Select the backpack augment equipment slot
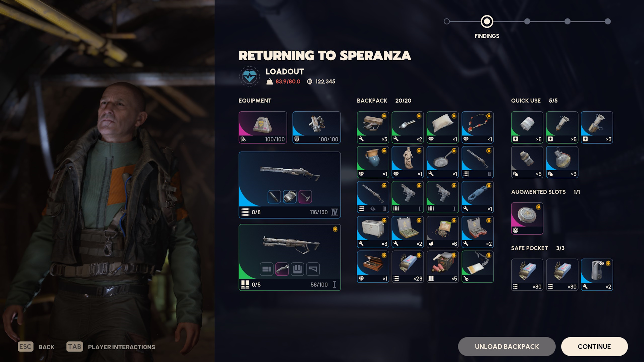The height and width of the screenshot is (362, 644). tap(263, 127)
